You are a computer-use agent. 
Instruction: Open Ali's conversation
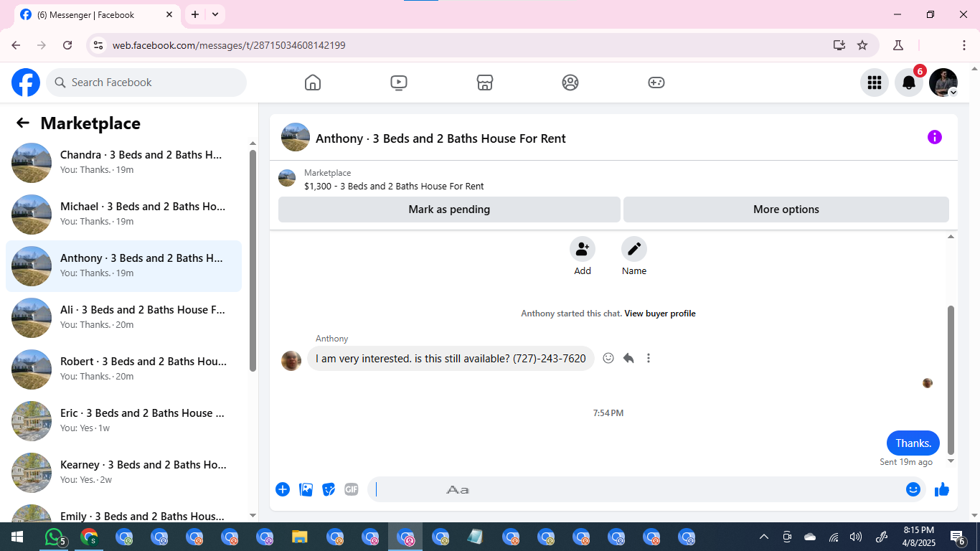tap(123, 318)
